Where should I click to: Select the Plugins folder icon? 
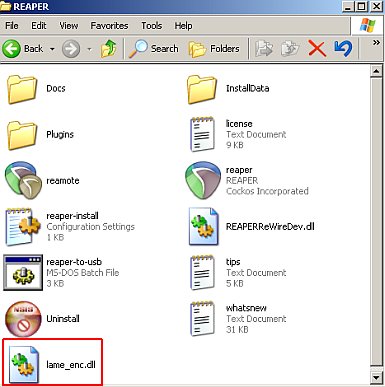[x=22, y=135]
